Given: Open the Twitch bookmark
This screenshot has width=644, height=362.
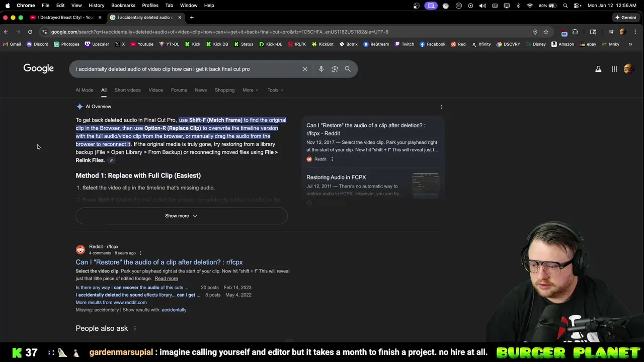Looking at the screenshot, I should point(405,44).
